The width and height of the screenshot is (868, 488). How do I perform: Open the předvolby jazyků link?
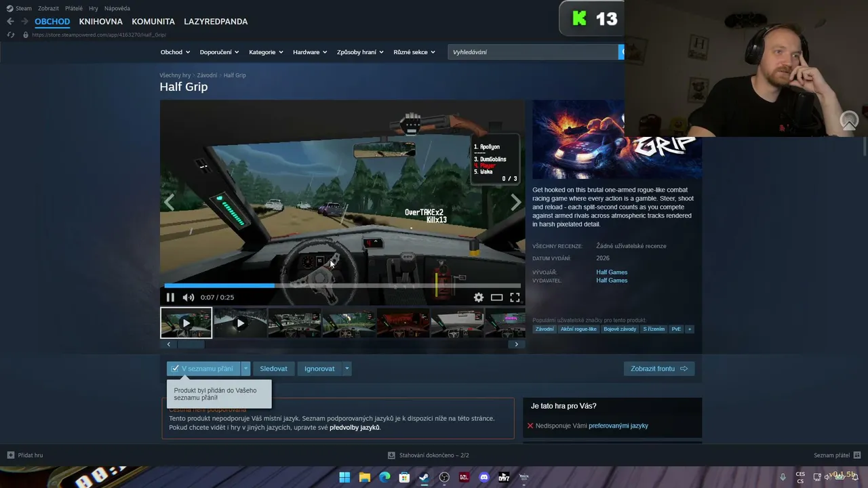(x=355, y=428)
